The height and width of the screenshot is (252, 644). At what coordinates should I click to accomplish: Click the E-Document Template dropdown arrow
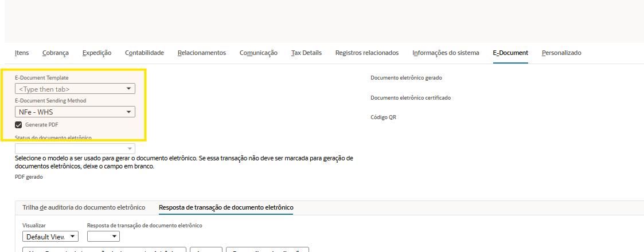coord(130,89)
